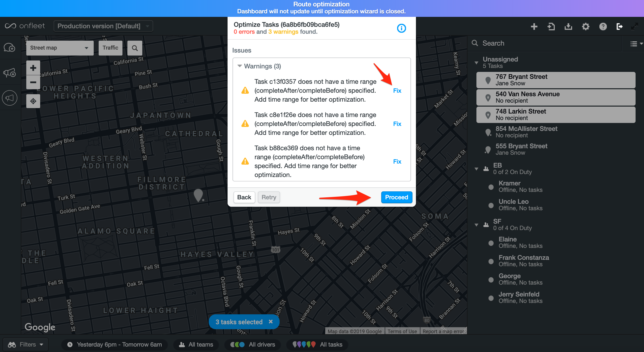Click the logout icon in top bar
644x352 pixels.
(x=619, y=27)
